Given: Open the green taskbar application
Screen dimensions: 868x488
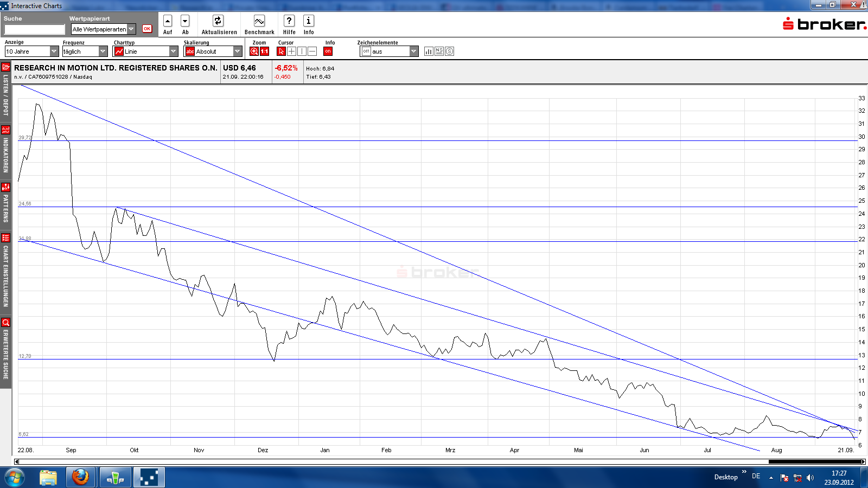Looking at the screenshot, I should (x=115, y=478).
